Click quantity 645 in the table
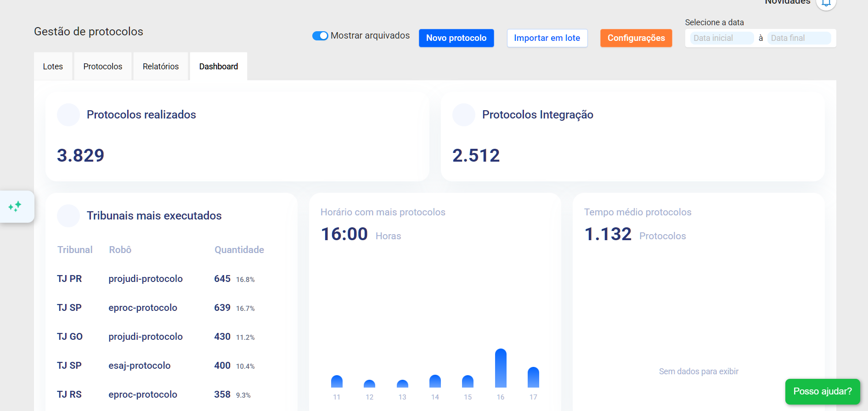868x411 pixels. click(x=222, y=279)
